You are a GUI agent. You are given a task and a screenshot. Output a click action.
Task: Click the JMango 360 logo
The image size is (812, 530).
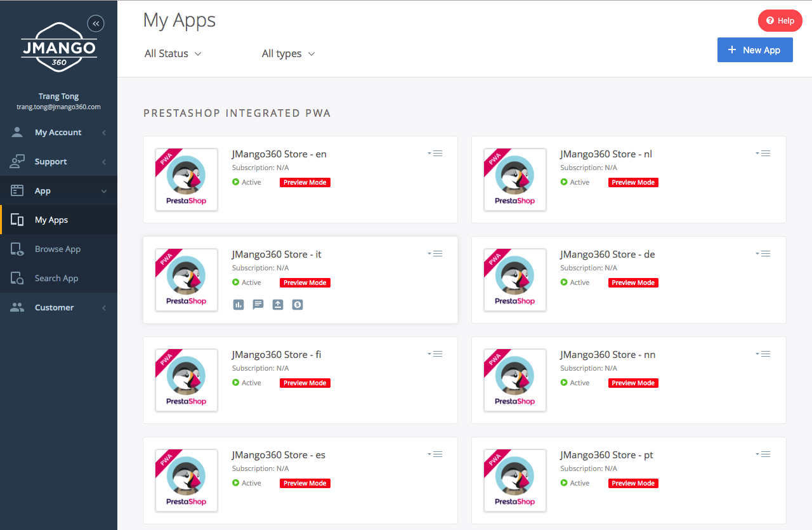coord(59,47)
